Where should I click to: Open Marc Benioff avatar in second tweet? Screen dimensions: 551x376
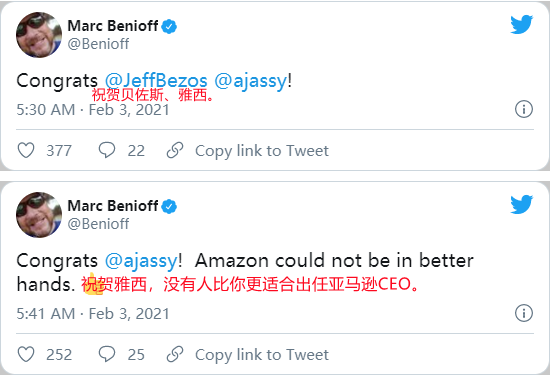coord(39,215)
